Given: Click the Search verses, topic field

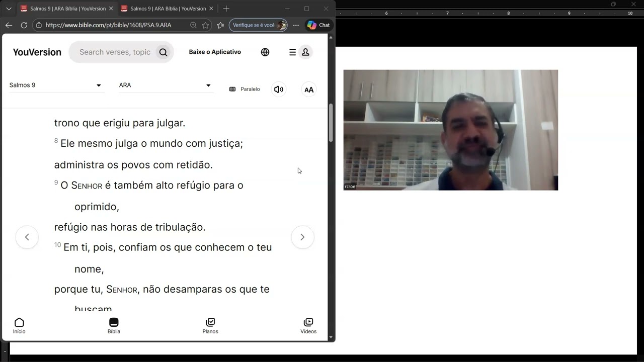Looking at the screenshot, I should tap(115, 52).
